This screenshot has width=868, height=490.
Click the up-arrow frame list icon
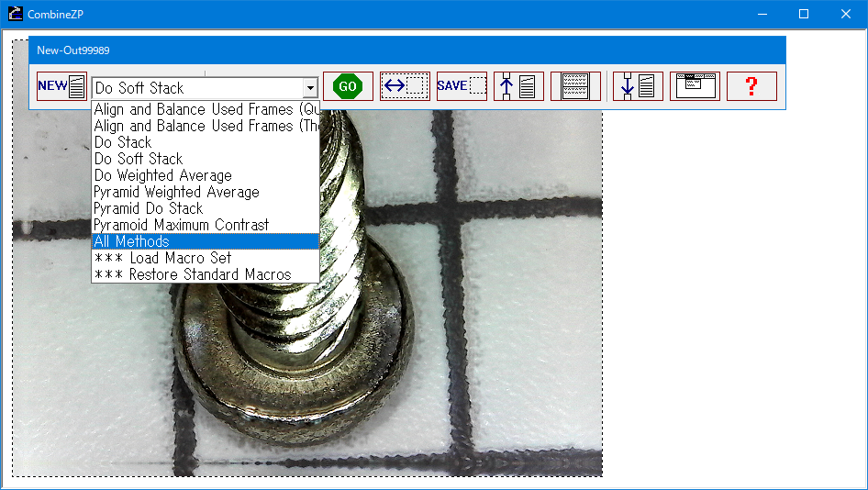[518, 86]
